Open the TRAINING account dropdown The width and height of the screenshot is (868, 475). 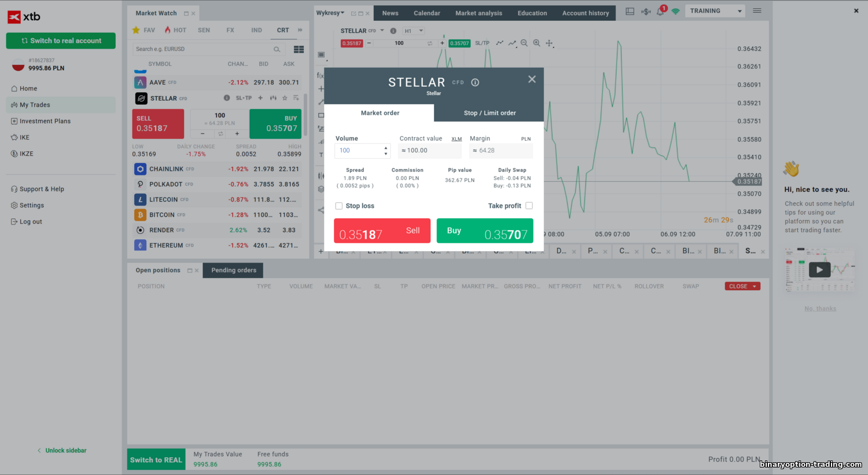715,11
